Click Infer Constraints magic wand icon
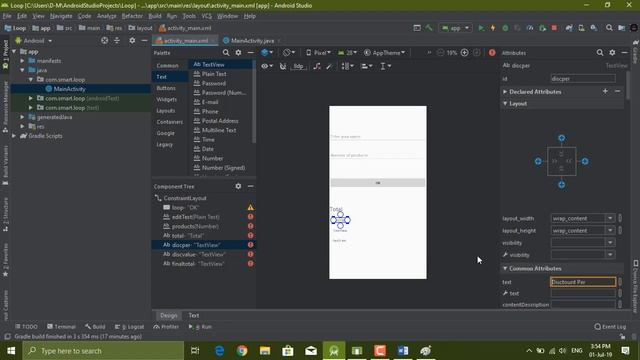The width and height of the screenshot is (640, 360). (329, 66)
